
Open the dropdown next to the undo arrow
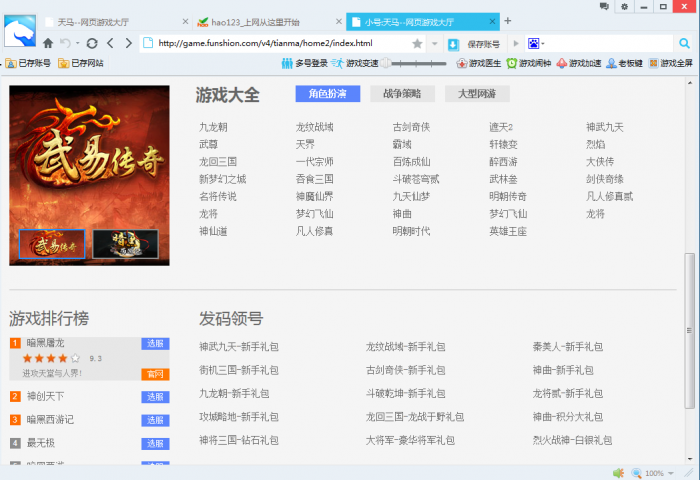click(77, 43)
